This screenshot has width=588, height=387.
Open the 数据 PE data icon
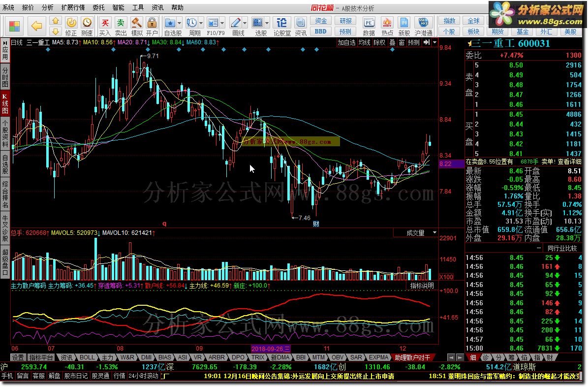click(369, 27)
